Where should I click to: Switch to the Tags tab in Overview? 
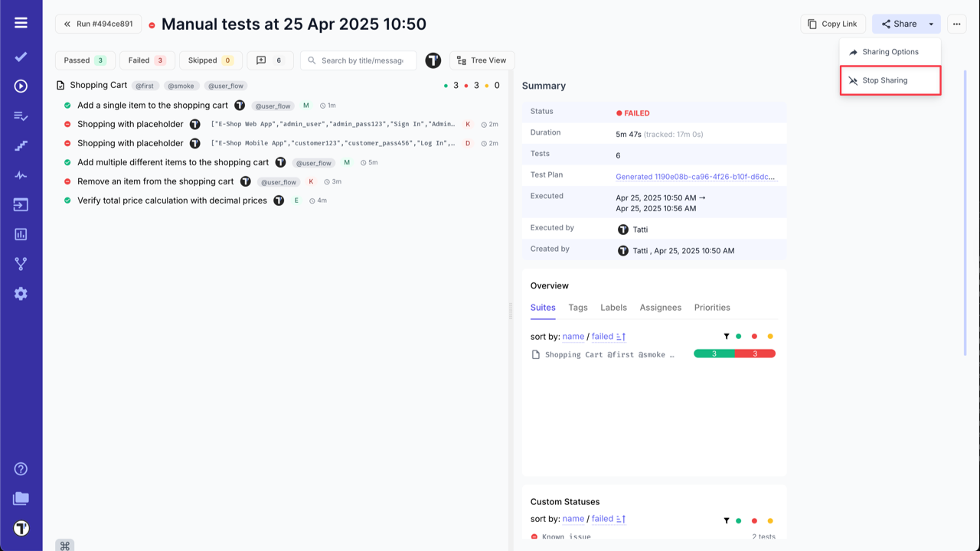577,307
